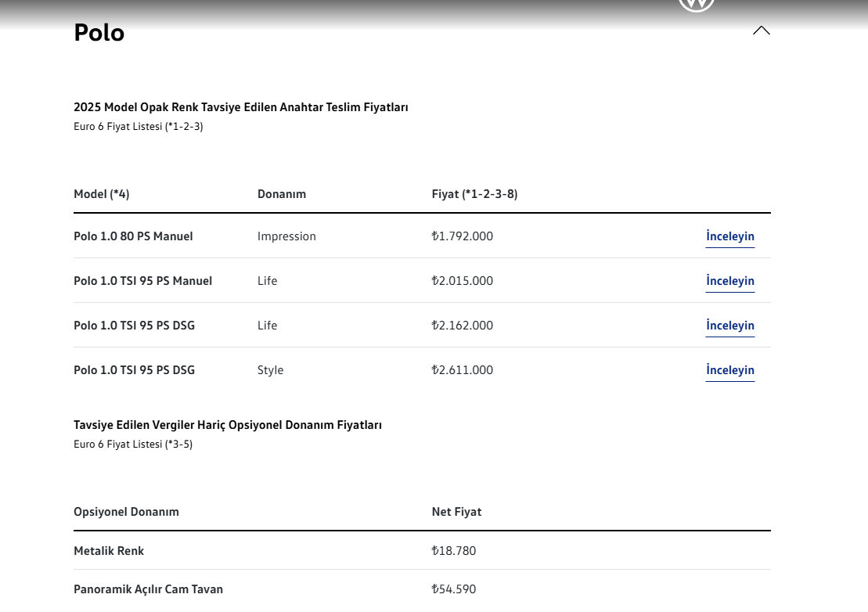Click the Impression trim label
Image resolution: width=868 pixels, height=612 pixels.
click(286, 236)
